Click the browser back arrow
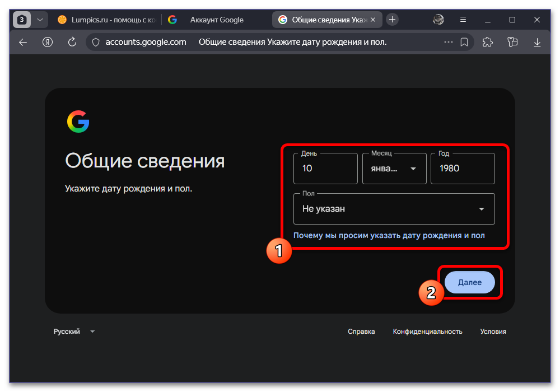 point(23,42)
